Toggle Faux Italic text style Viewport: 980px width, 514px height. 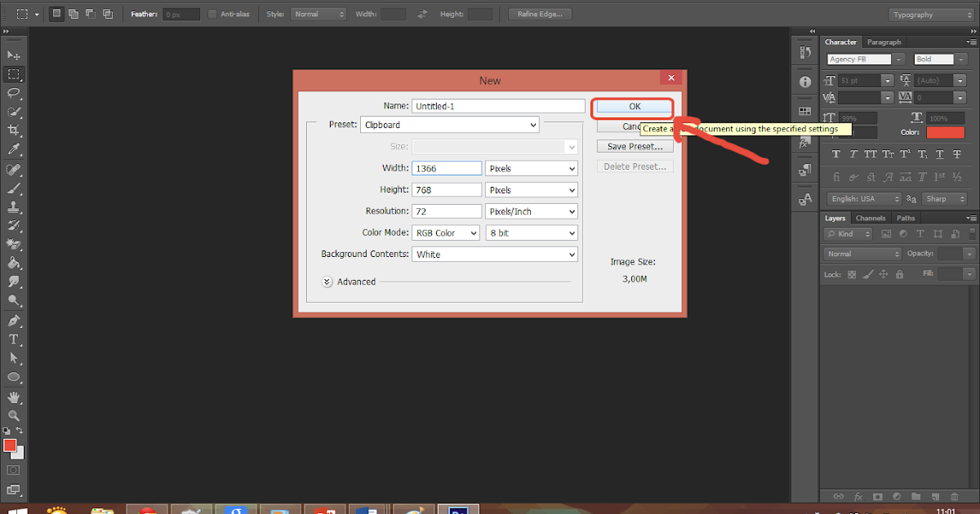point(853,154)
